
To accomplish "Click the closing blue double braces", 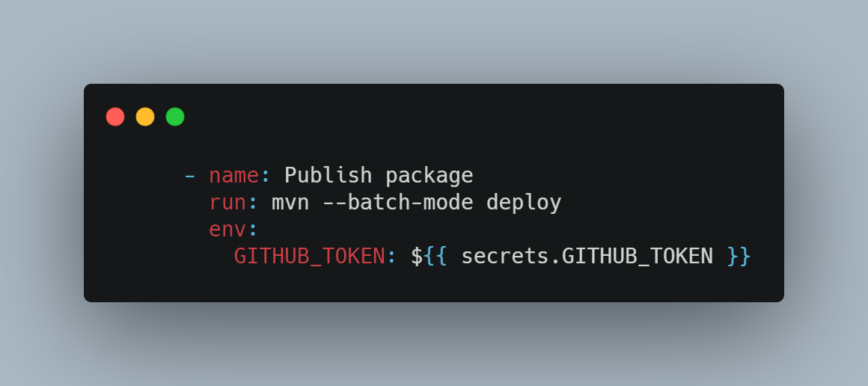I will pyautogui.click(x=739, y=257).
